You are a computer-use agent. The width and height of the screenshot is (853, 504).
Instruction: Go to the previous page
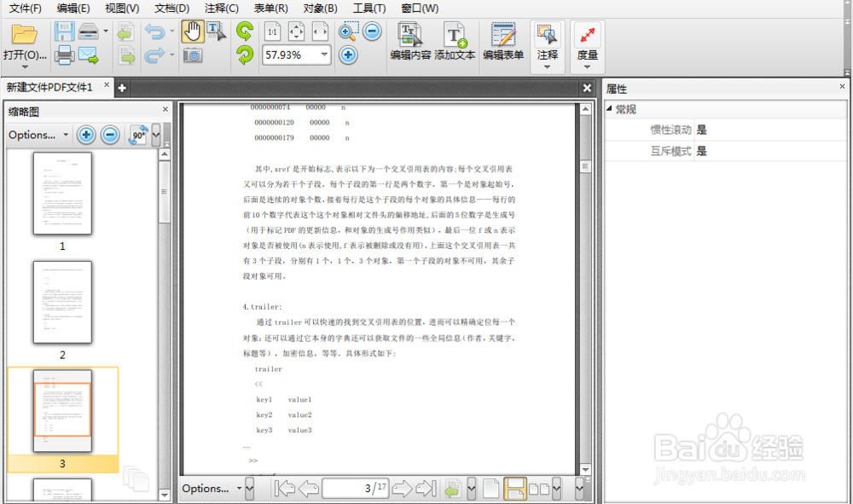[x=309, y=489]
